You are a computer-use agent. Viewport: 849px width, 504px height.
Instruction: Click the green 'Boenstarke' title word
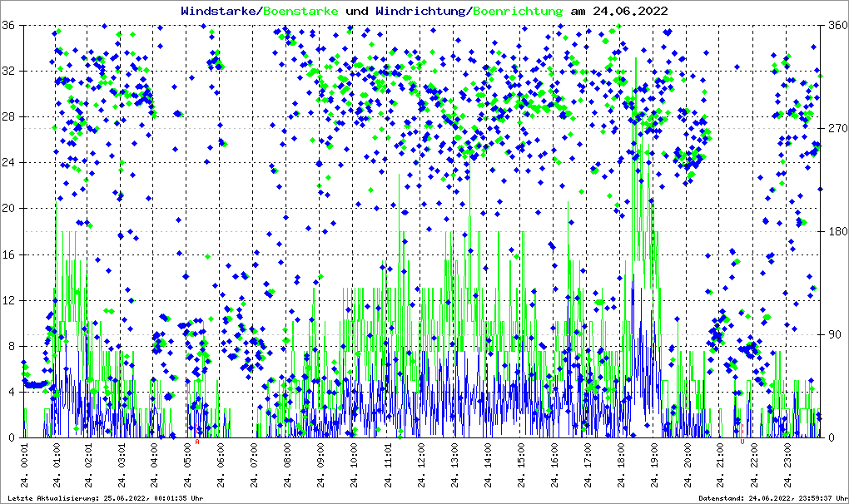(300, 12)
